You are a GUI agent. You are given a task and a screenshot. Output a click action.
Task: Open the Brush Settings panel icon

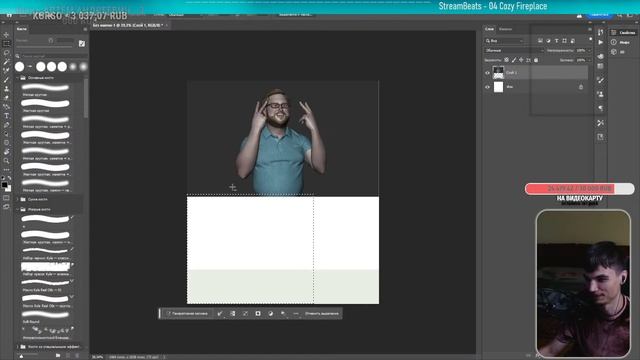tap(82, 43)
